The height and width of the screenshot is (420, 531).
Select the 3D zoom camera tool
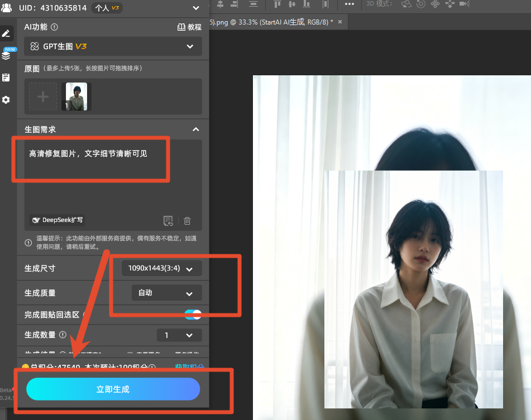point(465,4)
